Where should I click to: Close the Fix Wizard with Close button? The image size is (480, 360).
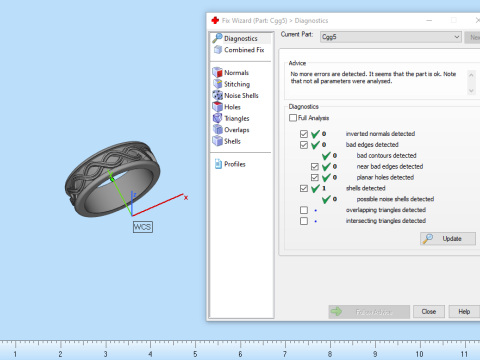point(429,312)
